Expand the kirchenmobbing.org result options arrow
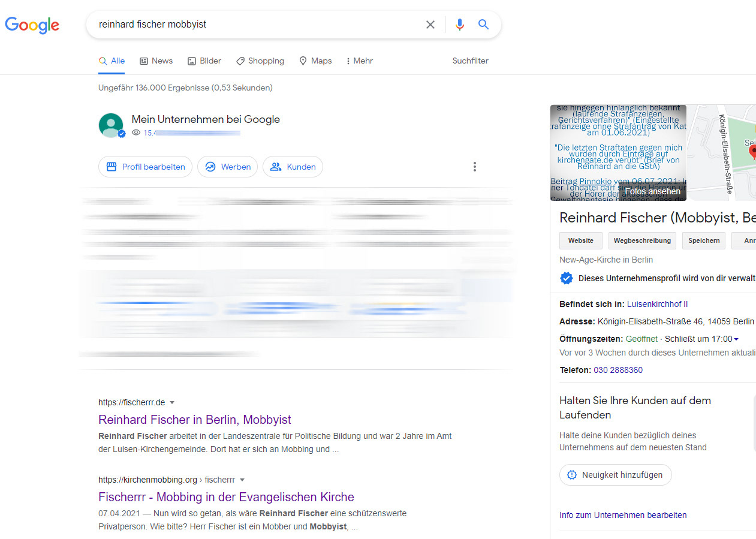 point(242,480)
